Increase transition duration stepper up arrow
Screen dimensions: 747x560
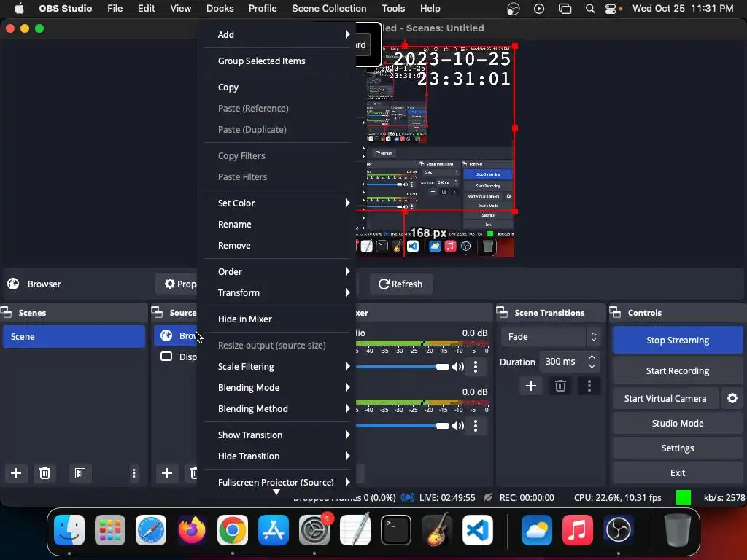[592, 357]
